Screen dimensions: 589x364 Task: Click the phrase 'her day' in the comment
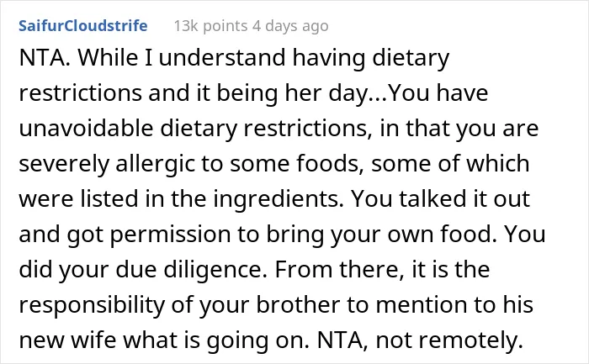tap(326, 93)
